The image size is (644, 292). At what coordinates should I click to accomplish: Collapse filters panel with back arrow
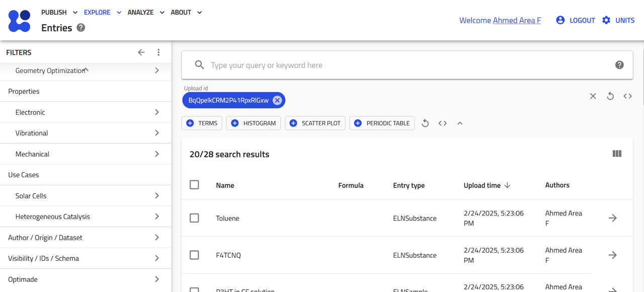[141, 52]
